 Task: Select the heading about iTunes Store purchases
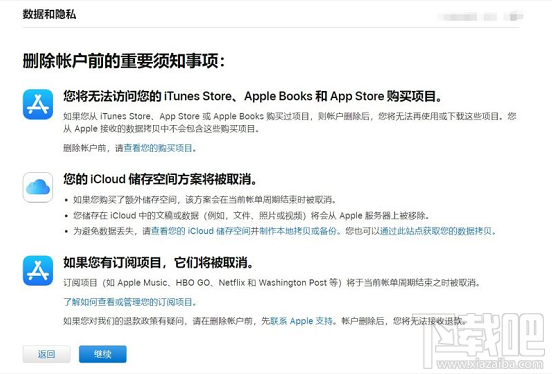(252, 96)
